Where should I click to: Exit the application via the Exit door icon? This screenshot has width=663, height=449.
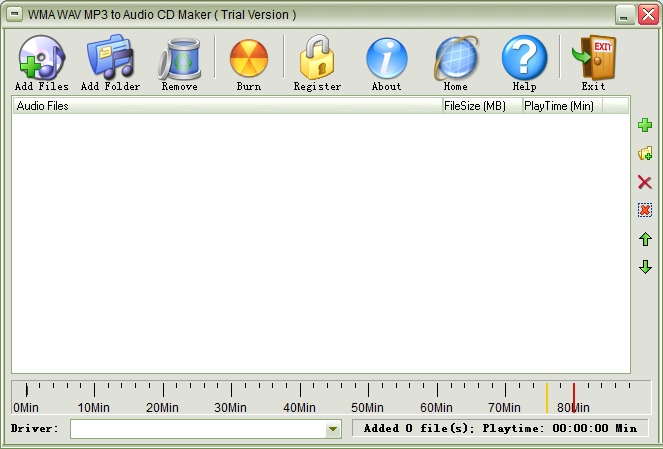click(x=593, y=60)
